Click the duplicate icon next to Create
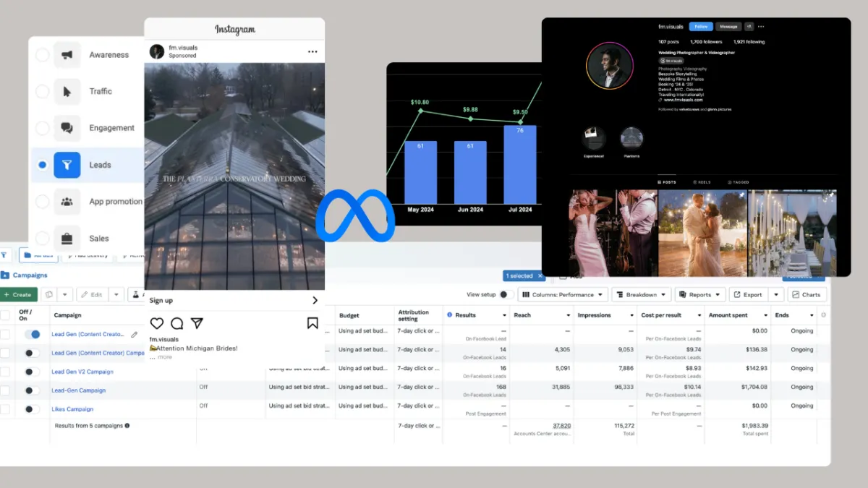Image resolution: width=868 pixels, height=488 pixels. [x=49, y=295]
